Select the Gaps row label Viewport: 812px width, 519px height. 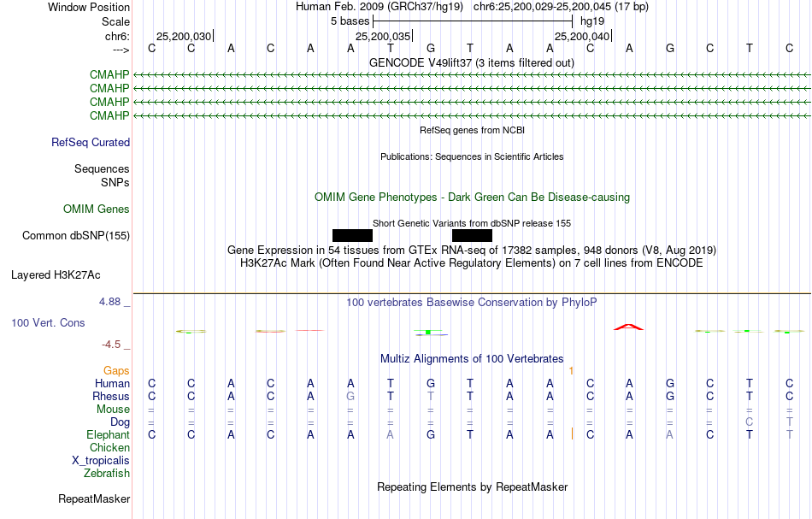pos(116,370)
